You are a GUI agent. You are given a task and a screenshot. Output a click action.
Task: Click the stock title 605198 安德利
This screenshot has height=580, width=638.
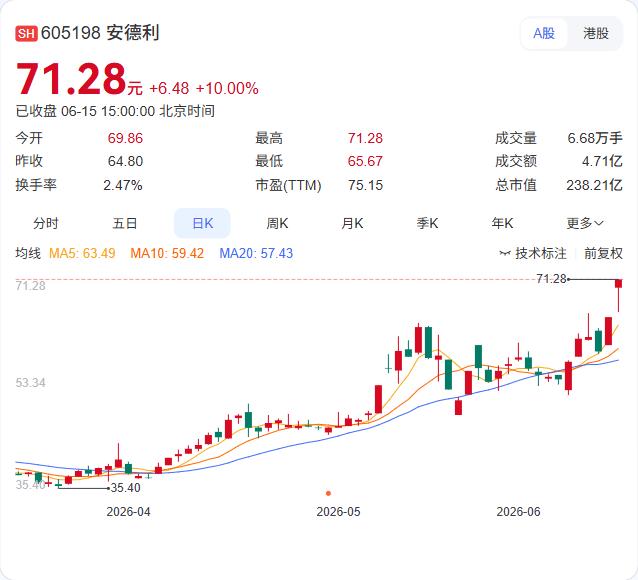100,33
